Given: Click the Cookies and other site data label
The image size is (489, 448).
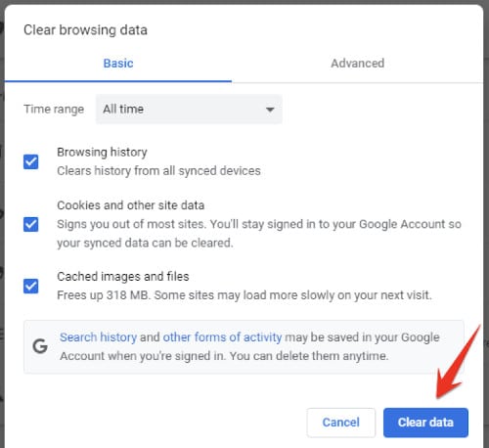Looking at the screenshot, I should (131, 205).
